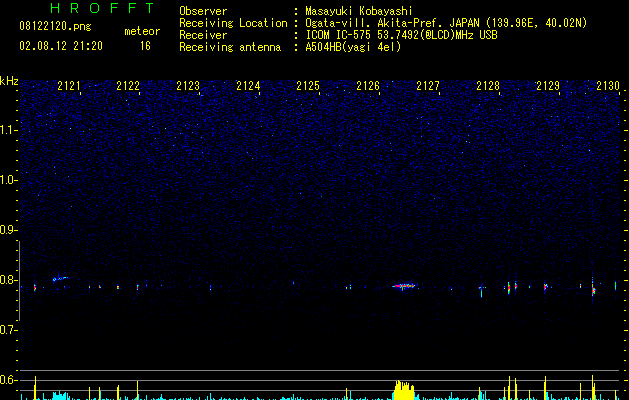Click the 0.8 kHz axis label
This screenshot has width=629, height=400.
tap(8, 280)
